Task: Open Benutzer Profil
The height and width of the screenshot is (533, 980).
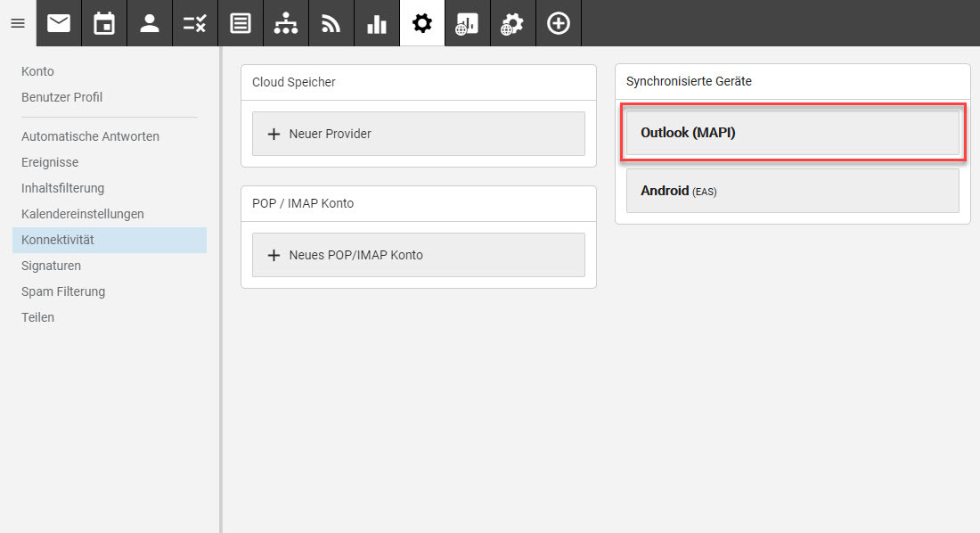Action: [x=61, y=97]
